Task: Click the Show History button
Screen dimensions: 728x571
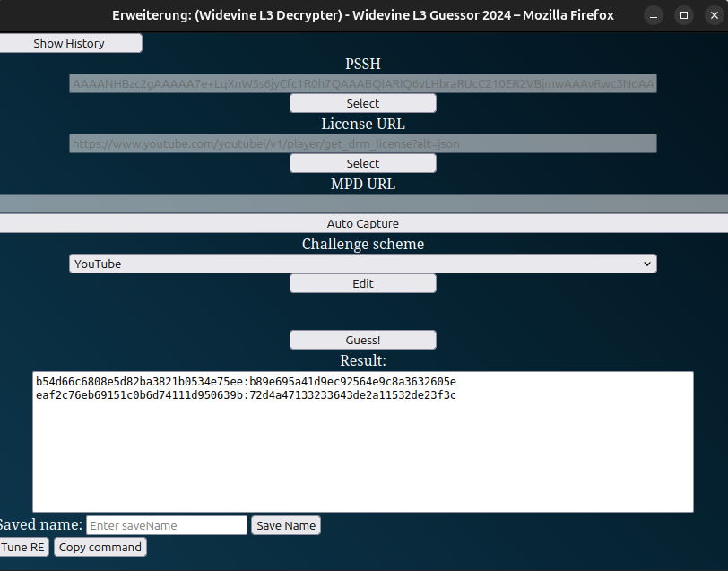Action: tap(71, 43)
